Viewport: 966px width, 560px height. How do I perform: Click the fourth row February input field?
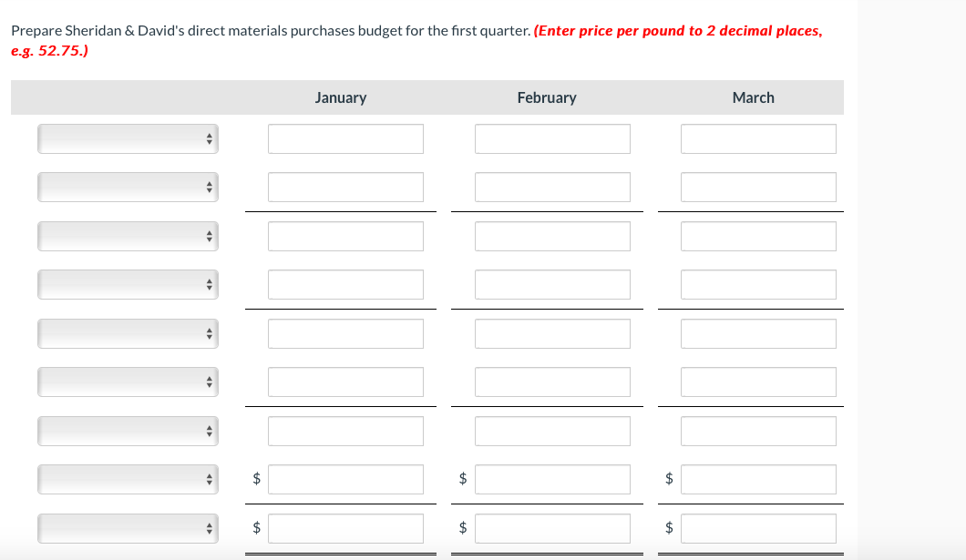coord(552,284)
